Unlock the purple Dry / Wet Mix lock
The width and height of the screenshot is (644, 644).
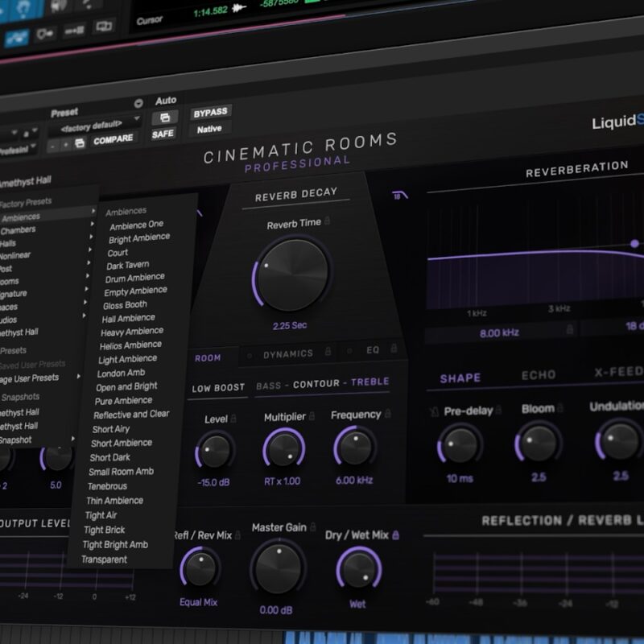coord(395,535)
